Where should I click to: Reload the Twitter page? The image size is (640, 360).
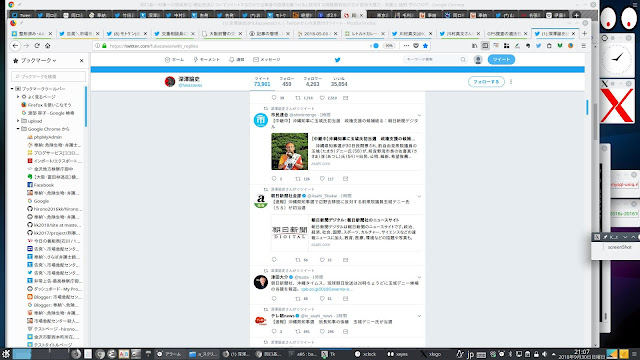click(37, 46)
